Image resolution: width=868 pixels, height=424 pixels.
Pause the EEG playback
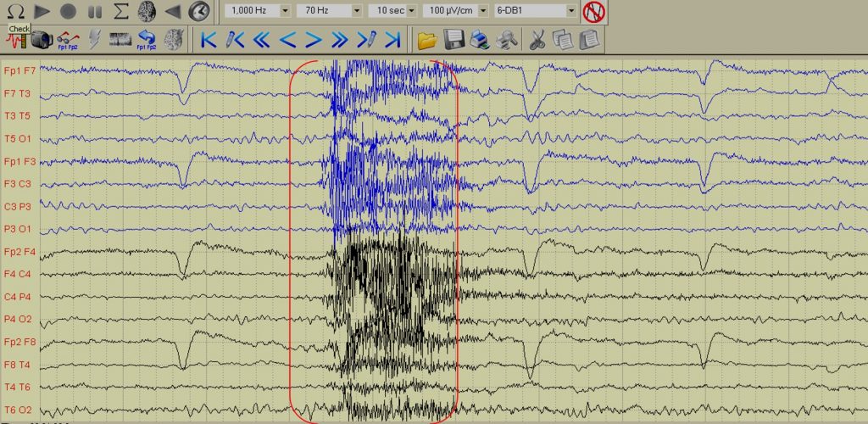coord(95,12)
